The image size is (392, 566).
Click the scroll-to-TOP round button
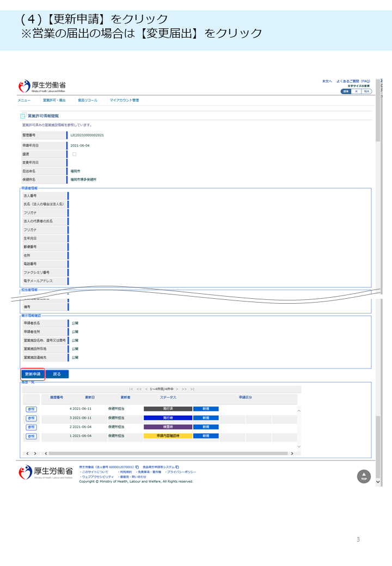pyautogui.click(x=364, y=476)
